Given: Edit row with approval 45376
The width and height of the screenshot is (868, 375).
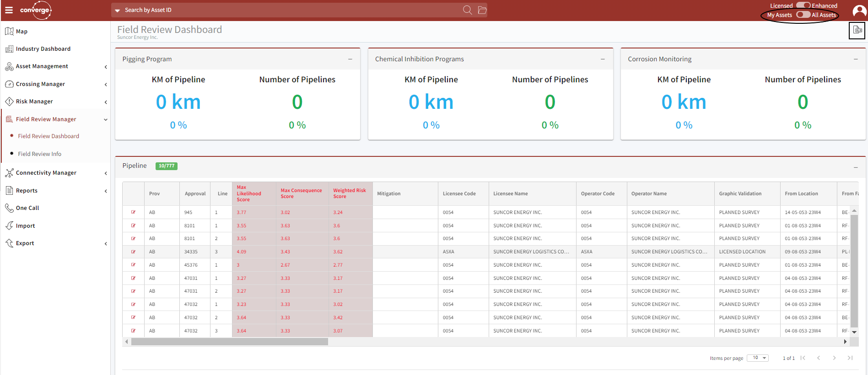Looking at the screenshot, I should [134, 265].
